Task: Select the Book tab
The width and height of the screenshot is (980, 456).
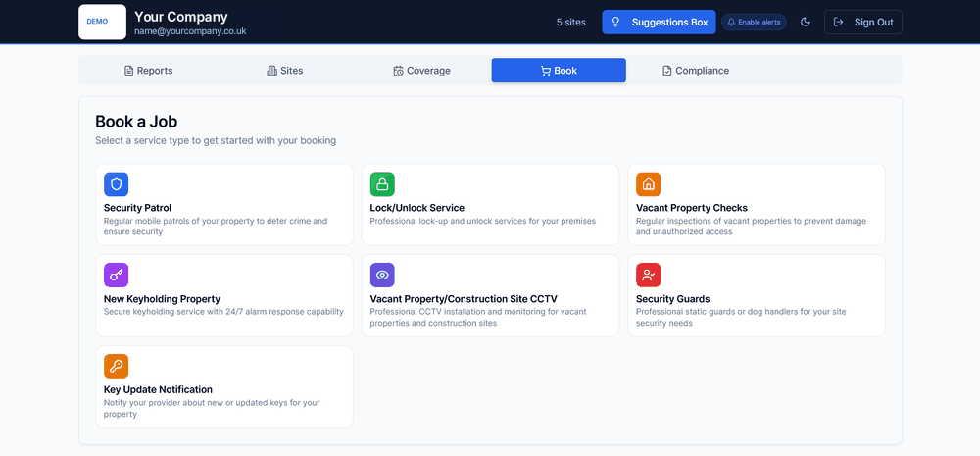Action: (x=559, y=71)
